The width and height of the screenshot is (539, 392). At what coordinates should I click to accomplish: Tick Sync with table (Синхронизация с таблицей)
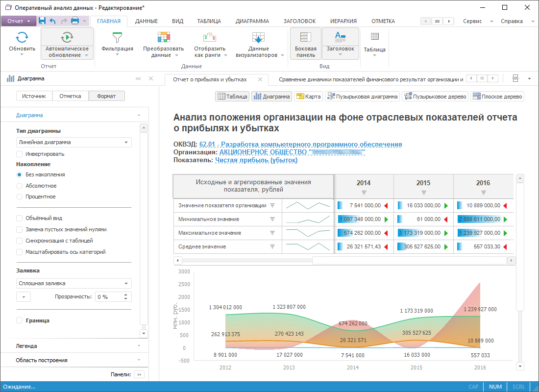click(20, 241)
